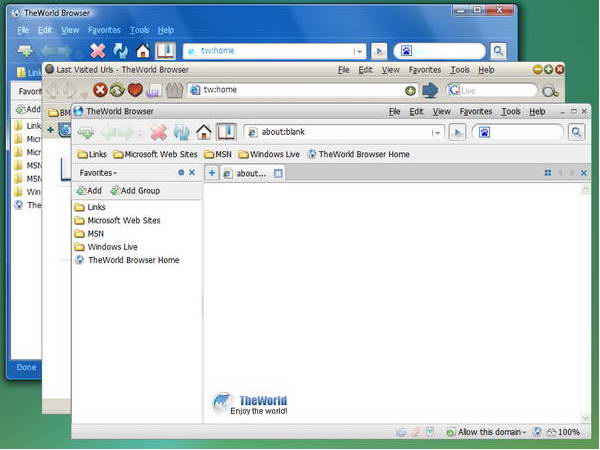Image resolution: width=600 pixels, height=450 pixels.
Task: Close the Favorites sidebar panel
Action: [x=192, y=173]
